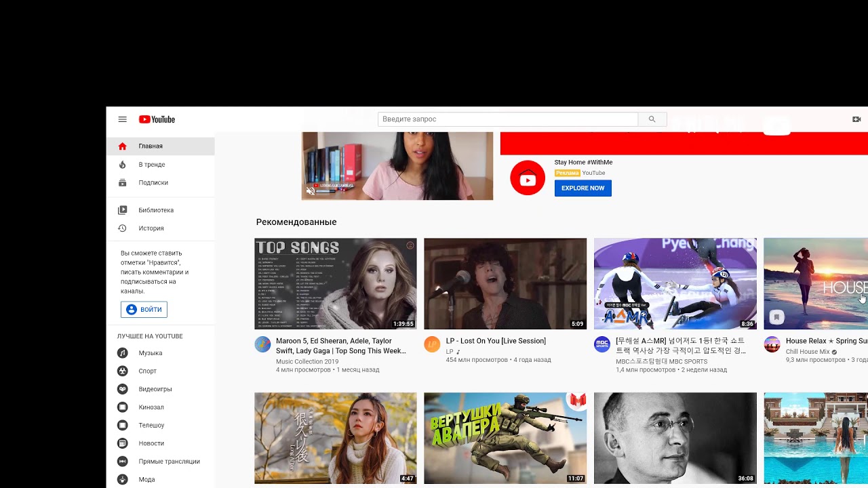
Task: Click Chill House Mix channel name
Action: point(808,352)
